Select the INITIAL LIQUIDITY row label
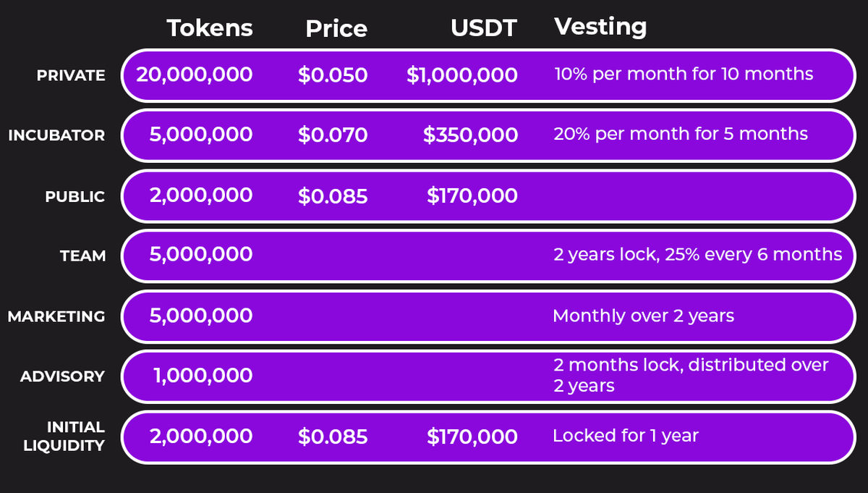 (65, 437)
